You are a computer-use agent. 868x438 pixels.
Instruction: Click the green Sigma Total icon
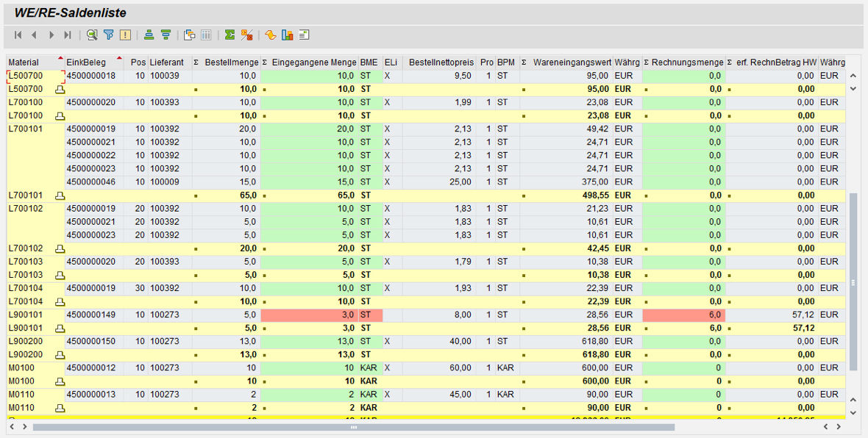click(x=230, y=35)
